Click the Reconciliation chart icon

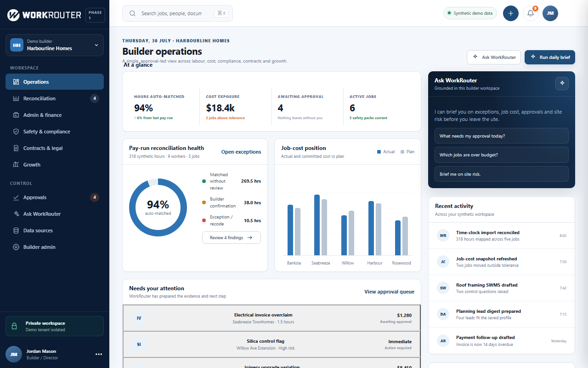point(16,98)
